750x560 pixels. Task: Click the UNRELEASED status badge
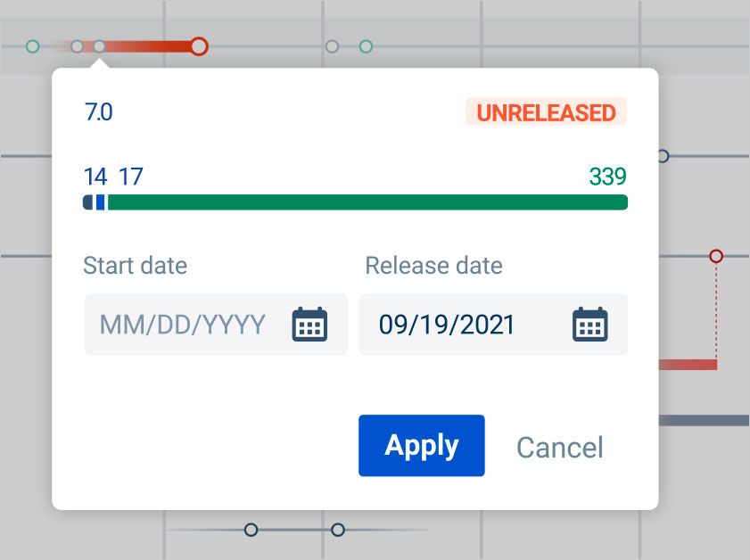click(x=547, y=112)
